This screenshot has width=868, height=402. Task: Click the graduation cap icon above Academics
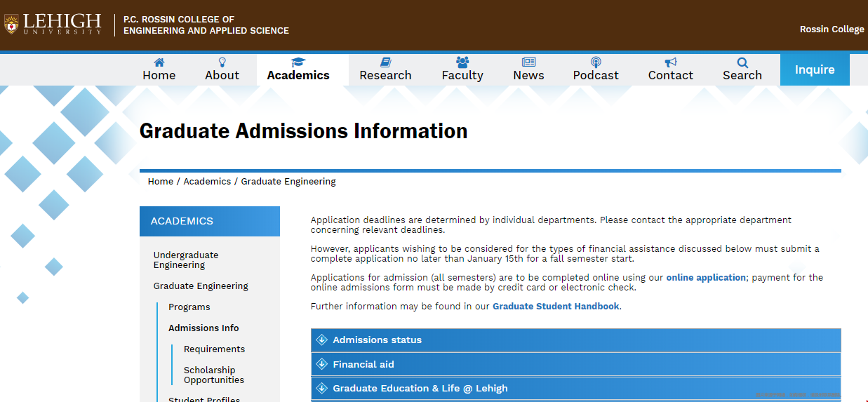tap(298, 62)
